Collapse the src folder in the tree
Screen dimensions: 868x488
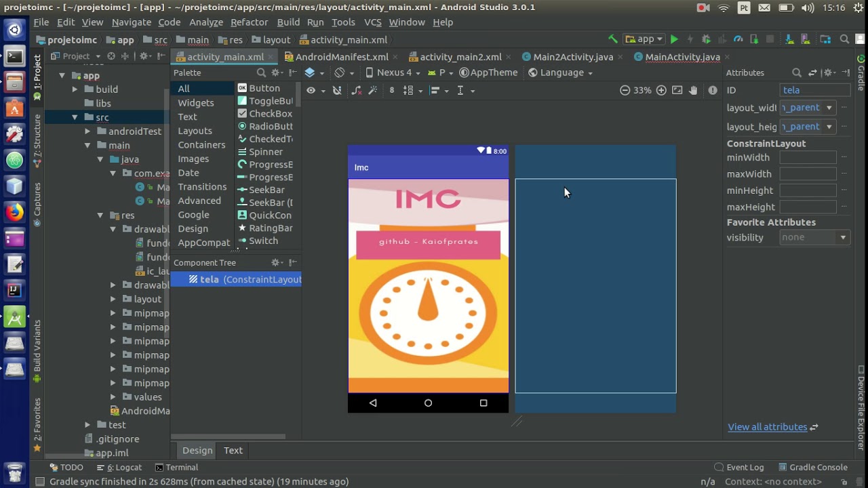coord(75,117)
